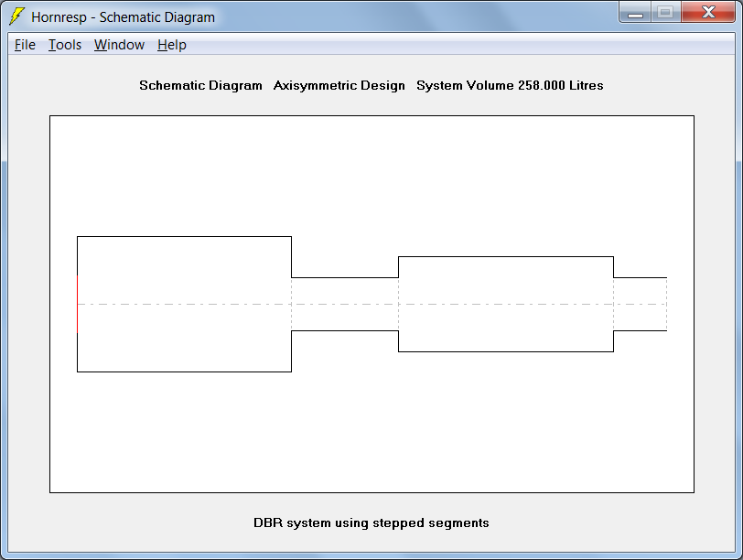
Task: Click the disabled maximize window button
Action: tap(666, 13)
